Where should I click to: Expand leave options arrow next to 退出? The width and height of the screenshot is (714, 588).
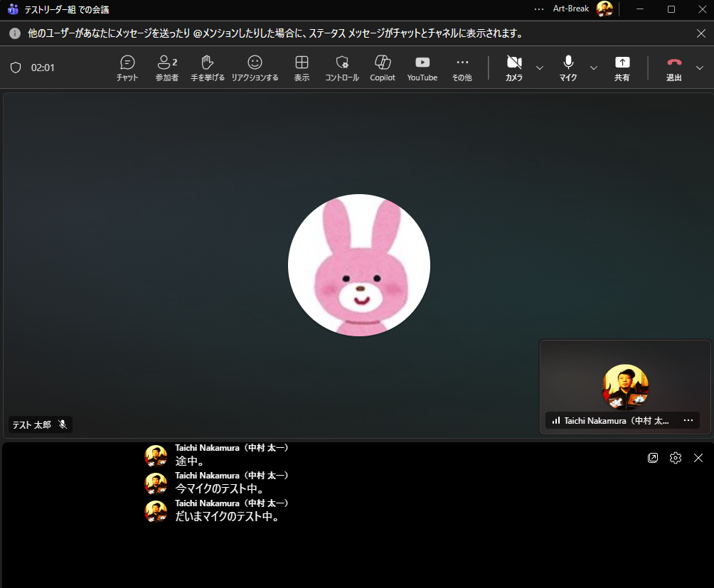[x=700, y=68]
